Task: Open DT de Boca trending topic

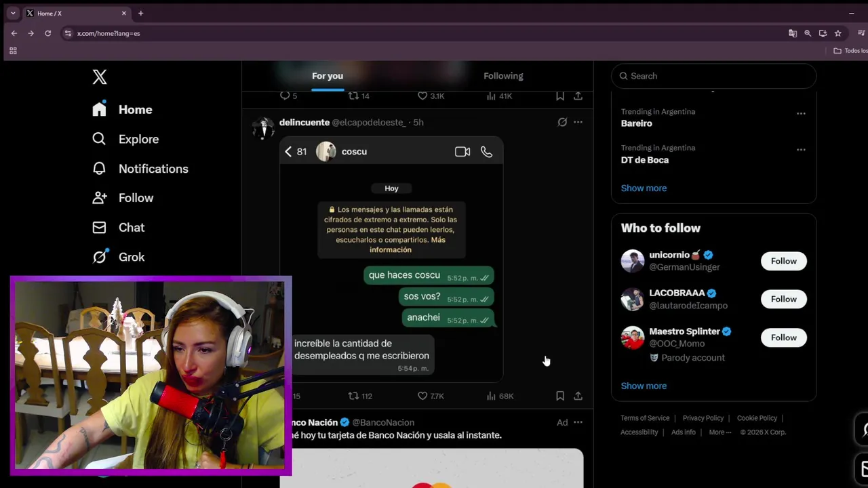Action: tap(645, 160)
